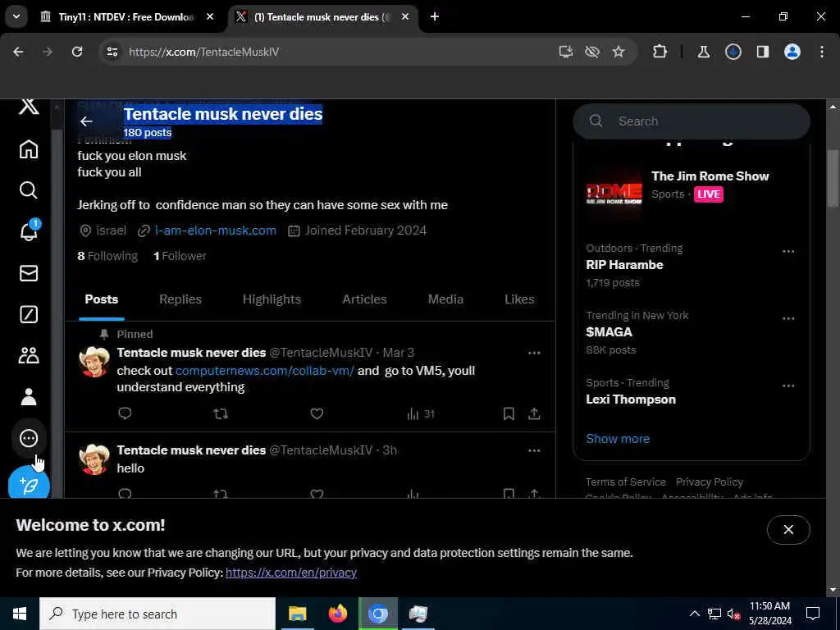Open Messages envelope icon
The height and width of the screenshot is (630, 840).
29,273
